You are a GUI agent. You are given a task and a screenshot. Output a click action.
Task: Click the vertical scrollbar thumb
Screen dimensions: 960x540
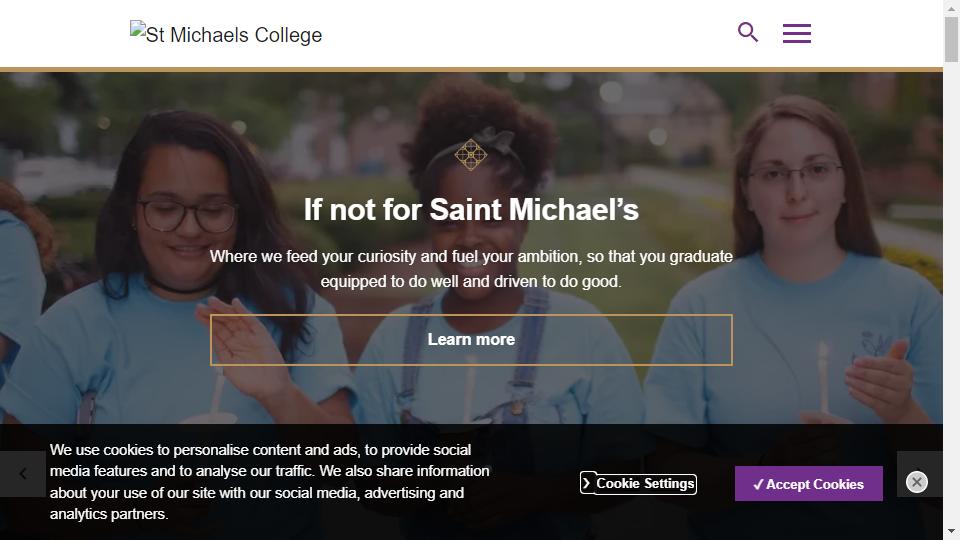(951, 40)
